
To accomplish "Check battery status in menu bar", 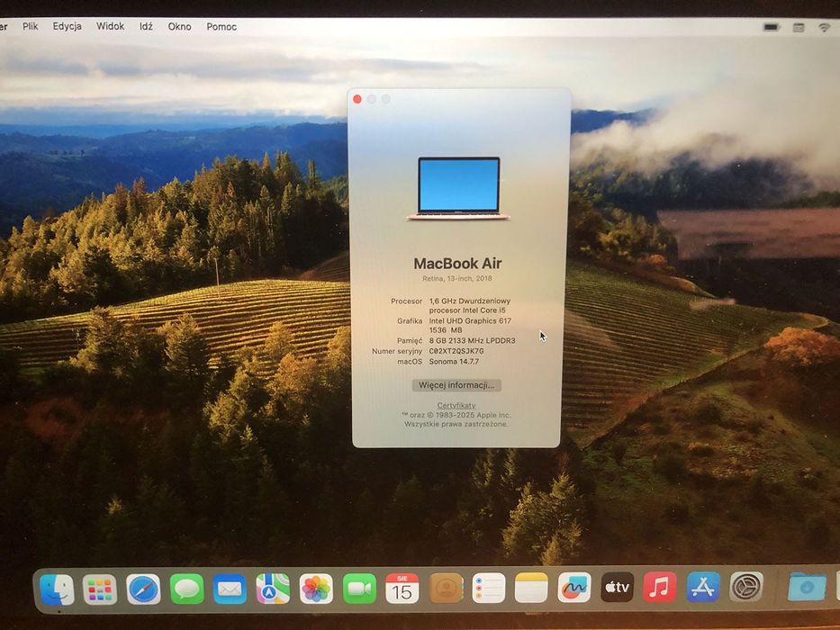I will coord(772,27).
